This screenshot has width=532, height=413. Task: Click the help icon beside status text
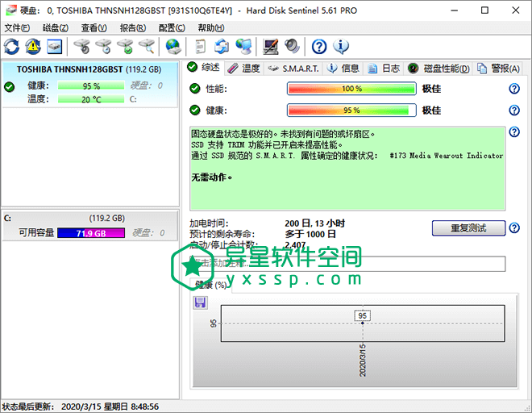click(x=514, y=131)
